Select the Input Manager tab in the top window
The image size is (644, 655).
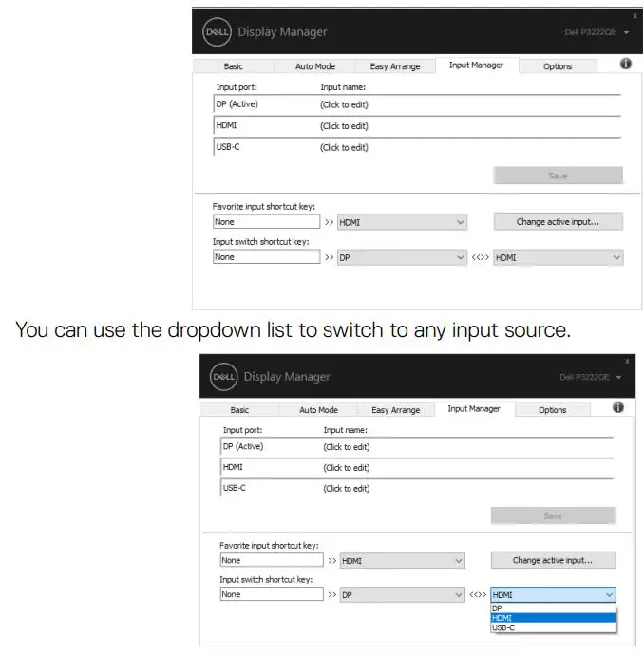(476, 65)
